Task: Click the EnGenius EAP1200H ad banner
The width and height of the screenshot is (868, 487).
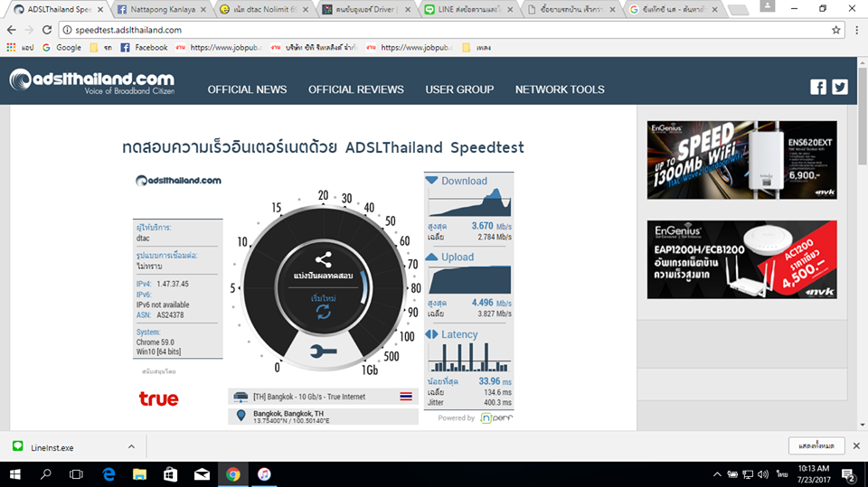Action: pyautogui.click(x=741, y=259)
